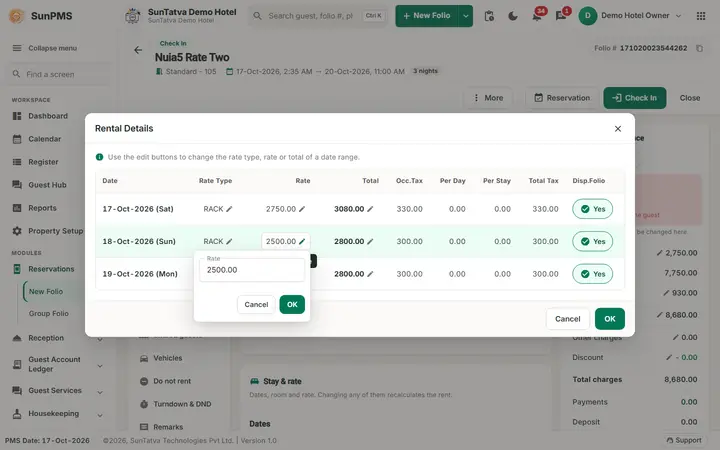The width and height of the screenshot is (720, 450).
Task: Click the Rate input field showing 2500.00
Action: pos(252,270)
